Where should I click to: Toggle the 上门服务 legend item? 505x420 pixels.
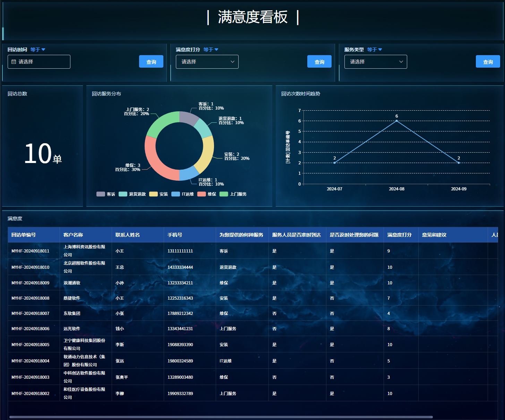point(233,194)
